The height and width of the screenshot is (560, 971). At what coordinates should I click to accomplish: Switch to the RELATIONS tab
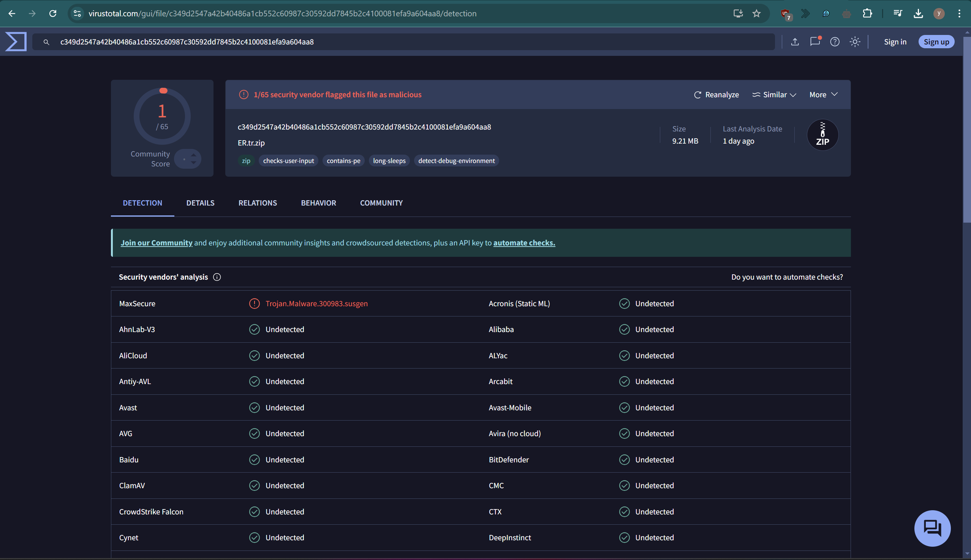[258, 203]
